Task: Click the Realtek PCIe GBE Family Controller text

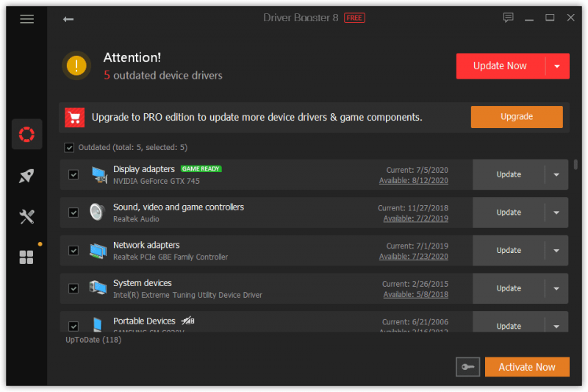Action: 171,257
